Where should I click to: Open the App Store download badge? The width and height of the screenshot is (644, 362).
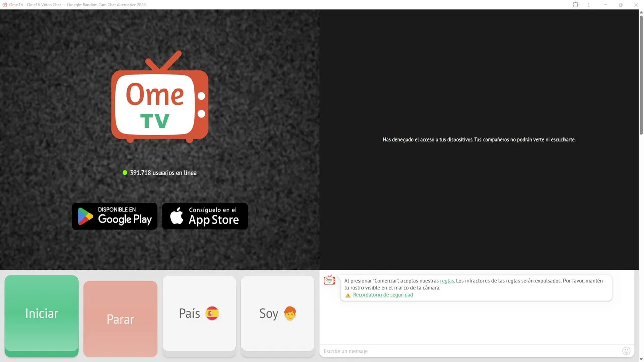point(204,216)
